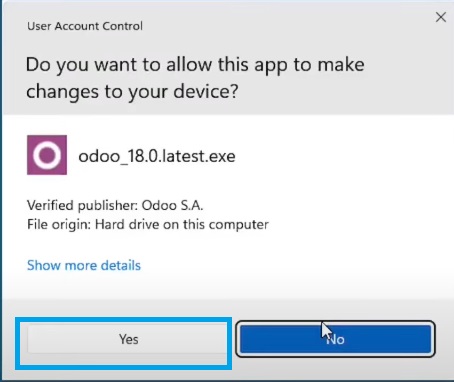Viewport: 454px width, 382px height.
Task: Select the odoo_18.0.latest.exe file name
Action: (x=157, y=156)
